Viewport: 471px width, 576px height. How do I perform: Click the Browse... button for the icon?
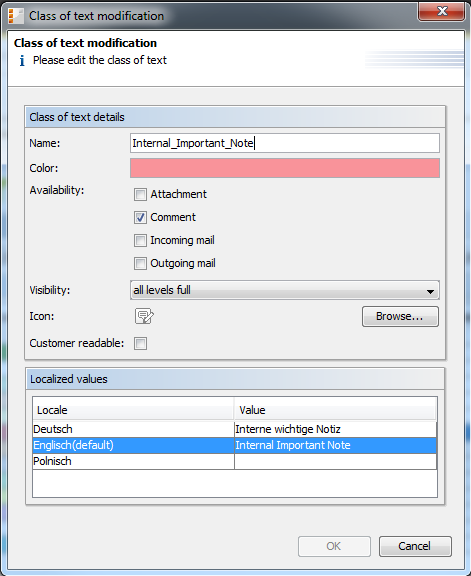pos(400,316)
